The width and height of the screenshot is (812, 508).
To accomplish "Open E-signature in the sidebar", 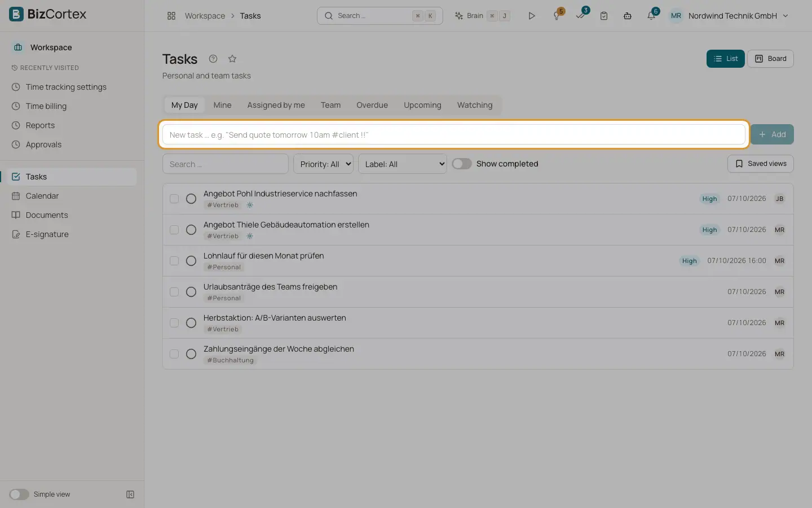I will (x=47, y=234).
